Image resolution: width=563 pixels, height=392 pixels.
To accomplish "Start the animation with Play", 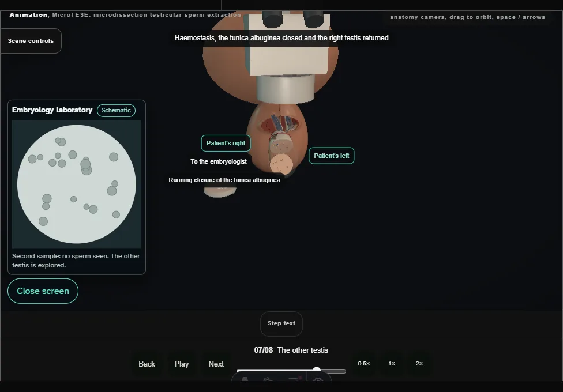I will 182,364.
